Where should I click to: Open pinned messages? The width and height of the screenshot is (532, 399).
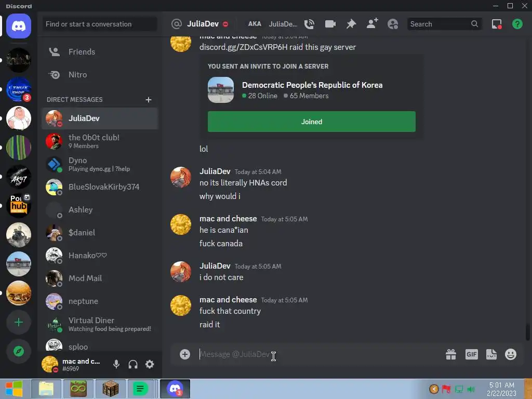351,24
